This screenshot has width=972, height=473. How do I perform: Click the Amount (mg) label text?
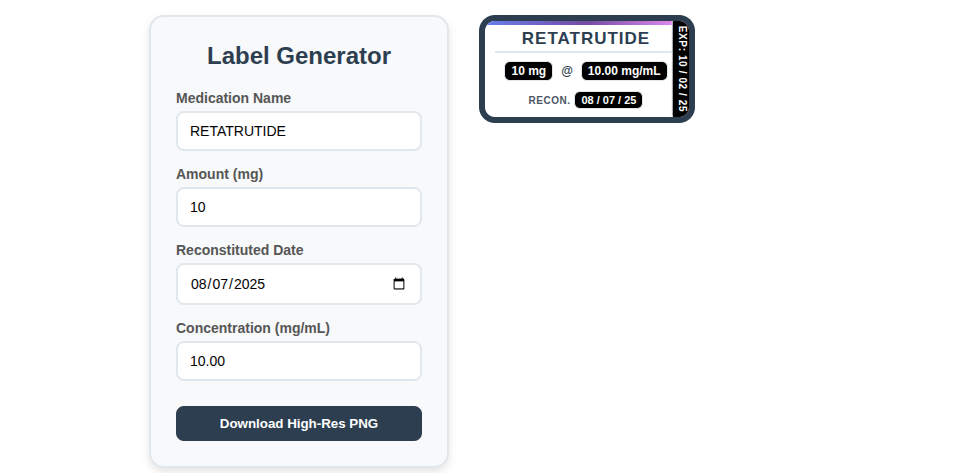219,174
